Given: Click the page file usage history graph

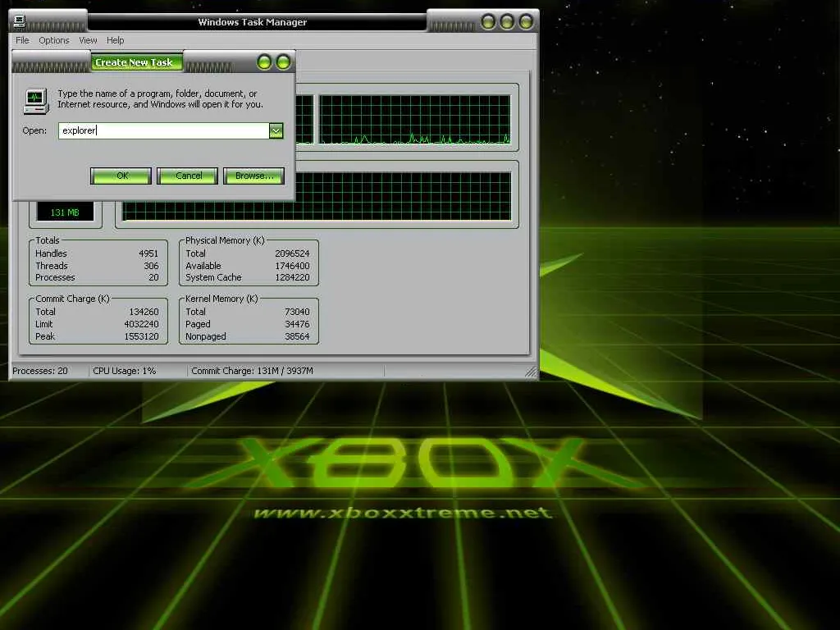Looking at the screenshot, I should pyautogui.click(x=403, y=196).
